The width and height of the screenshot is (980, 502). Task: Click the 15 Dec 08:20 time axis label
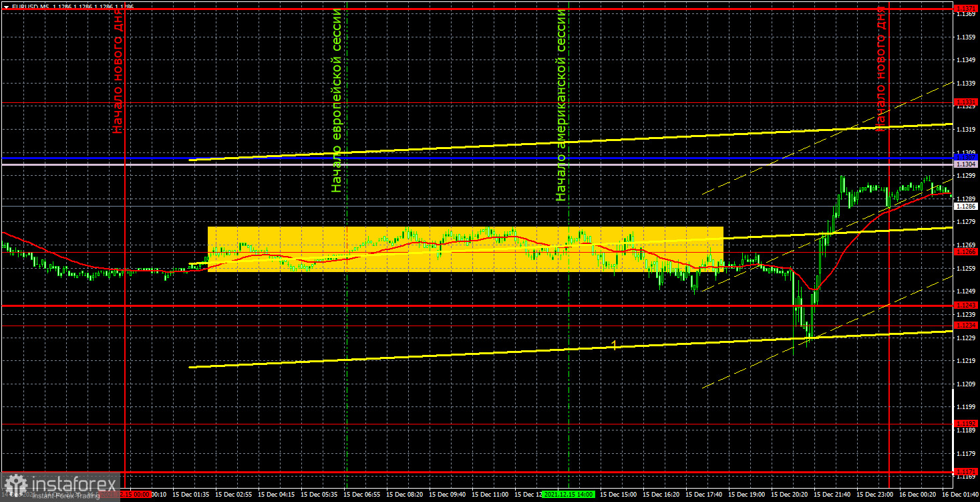pos(404,495)
